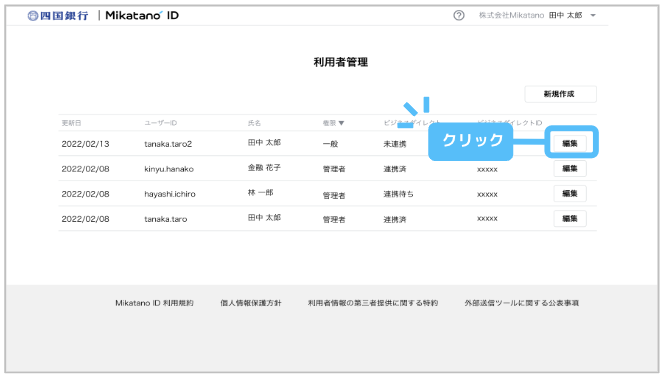
Task: Click 連携済 in kinyu.hanako row
Action: coord(395,169)
